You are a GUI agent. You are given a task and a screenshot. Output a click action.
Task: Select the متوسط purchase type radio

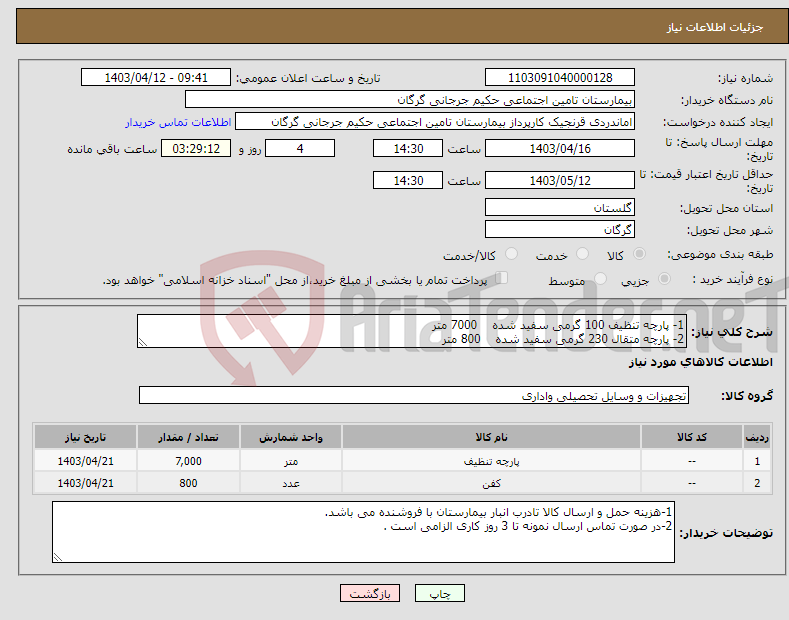click(x=600, y=278)
